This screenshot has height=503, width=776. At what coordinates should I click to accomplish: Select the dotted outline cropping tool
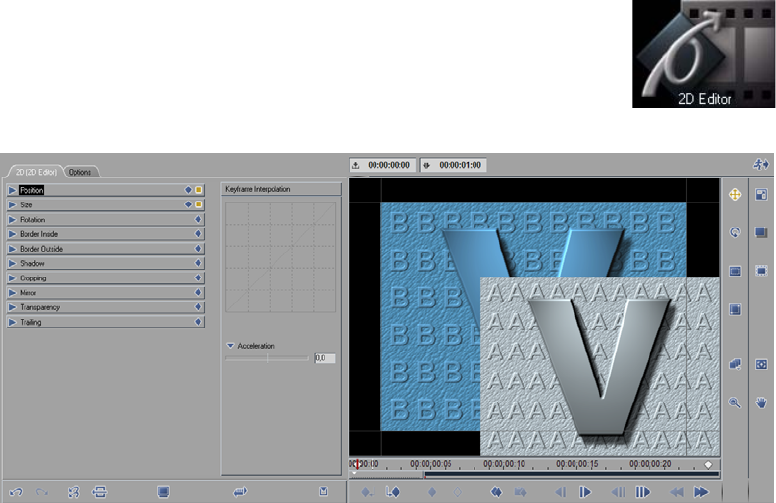tap(761, 271)
